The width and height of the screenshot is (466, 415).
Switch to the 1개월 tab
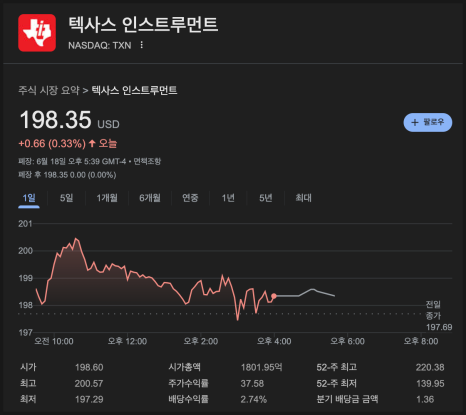click(x=107, y=198)
